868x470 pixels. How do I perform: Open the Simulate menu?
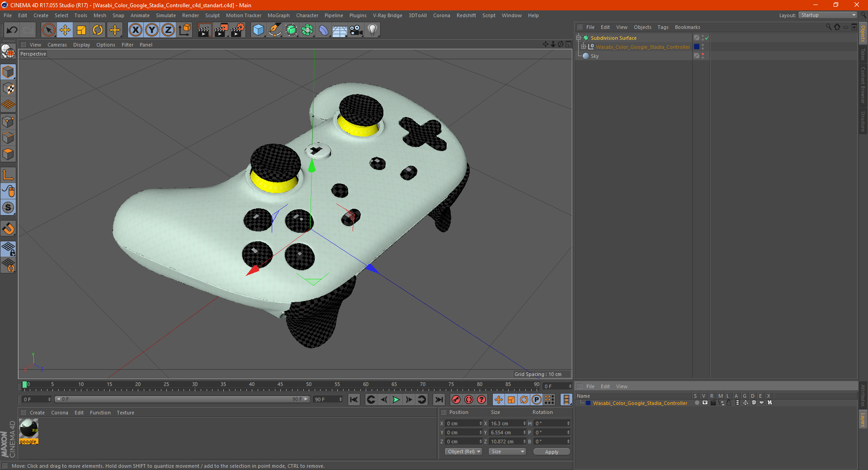[x=166, y=15]
